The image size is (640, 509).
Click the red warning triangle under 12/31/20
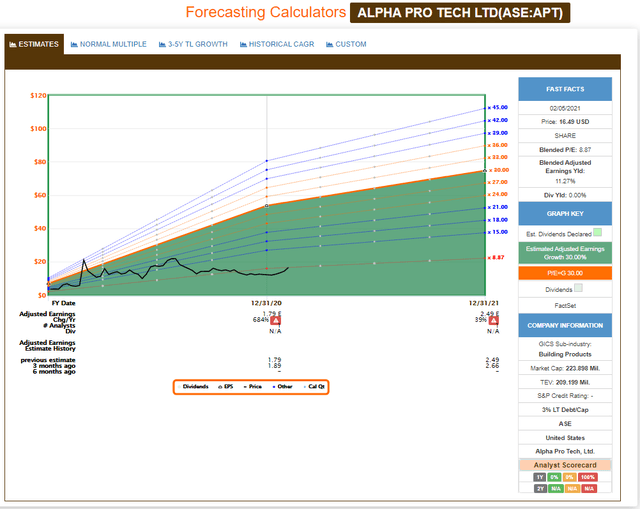coord(276,320)
